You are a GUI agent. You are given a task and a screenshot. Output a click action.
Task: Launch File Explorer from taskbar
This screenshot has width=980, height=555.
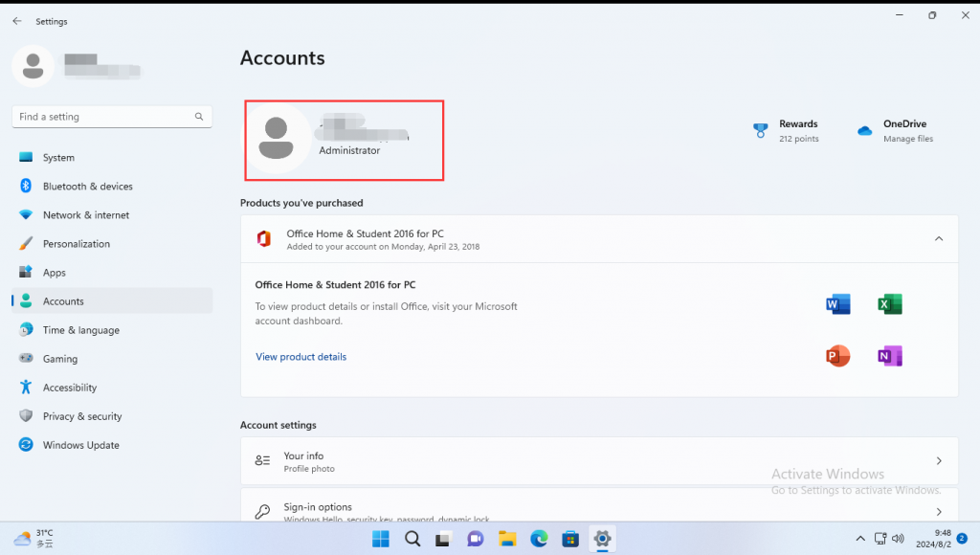point(507,539)
